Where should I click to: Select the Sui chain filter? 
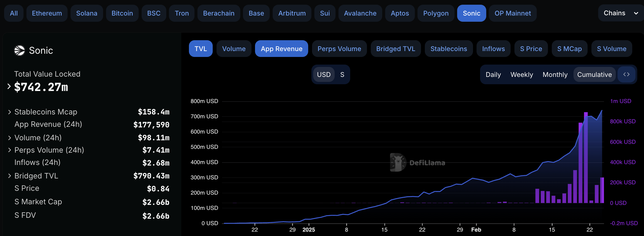point(325,13)
